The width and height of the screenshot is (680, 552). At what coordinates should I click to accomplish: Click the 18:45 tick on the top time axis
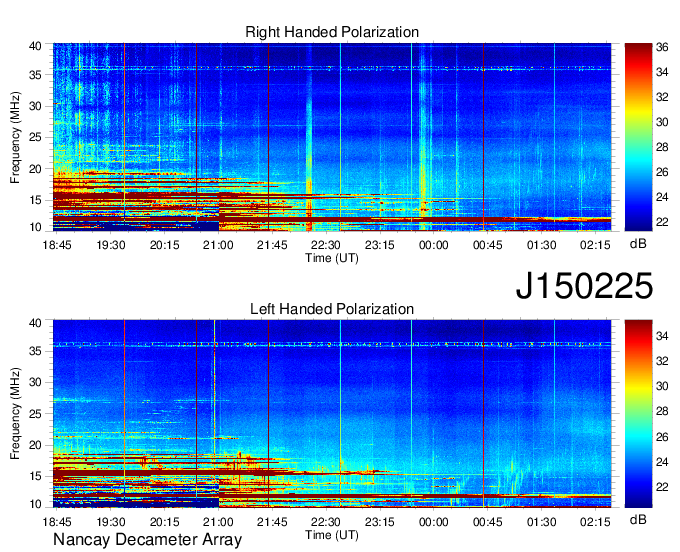57,245
